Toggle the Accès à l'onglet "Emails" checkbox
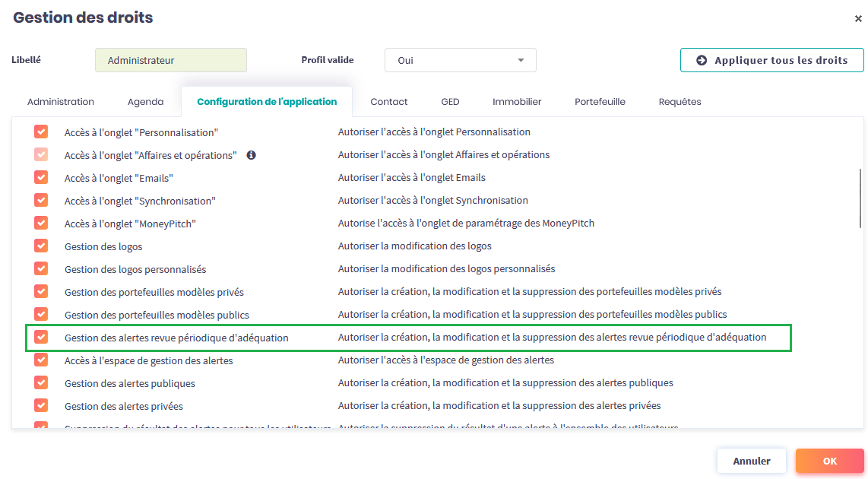Viewport: 868px width, 479px height. (41, 177)
